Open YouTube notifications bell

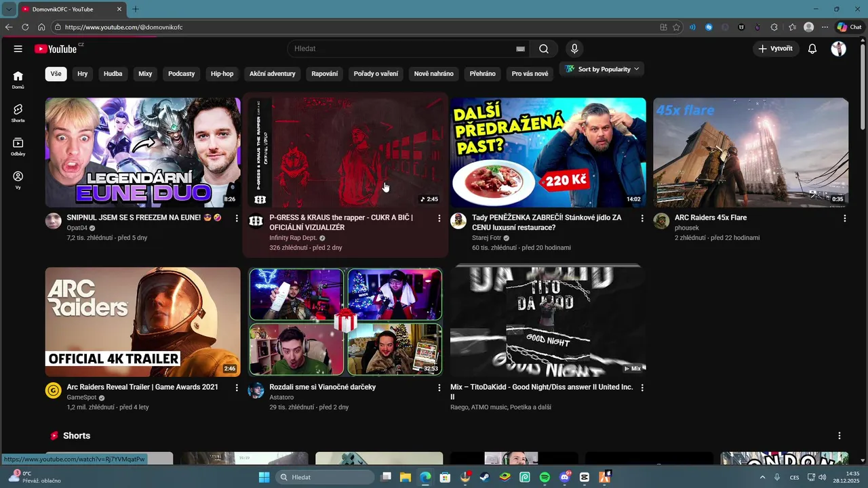pyautogui.click(x=812, y=49)
